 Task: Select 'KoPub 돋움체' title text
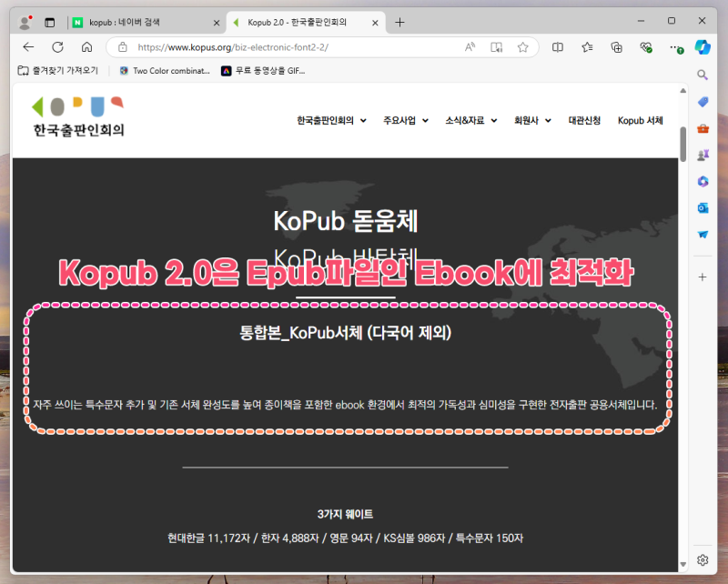pos(346,221)
